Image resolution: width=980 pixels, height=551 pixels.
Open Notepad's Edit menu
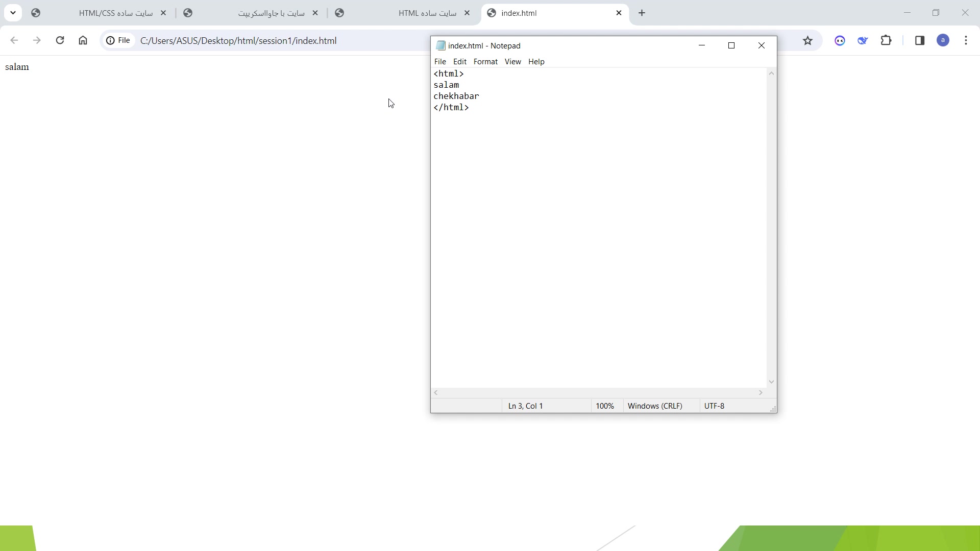point(459,62)
